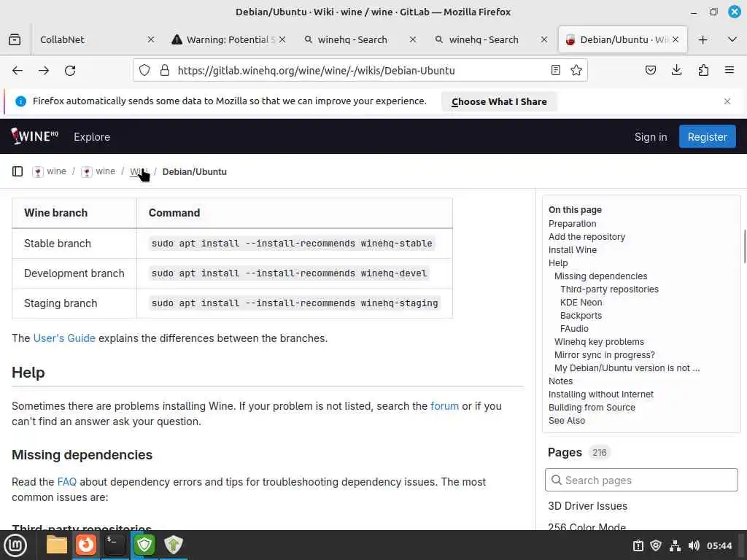Click the page vertical scrollbar thumb
Viewport: 747px width, 560px height.
point(745,246)
